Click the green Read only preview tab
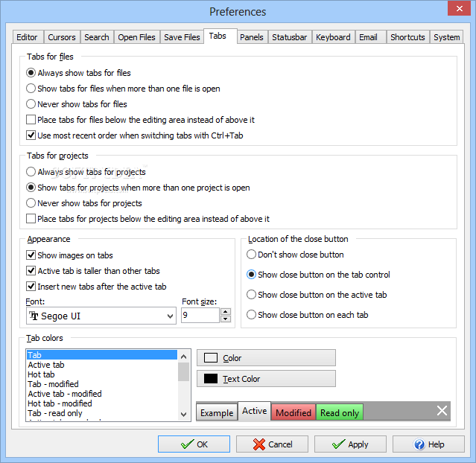This screenshot has width=476, height=463. click(340, 412)
